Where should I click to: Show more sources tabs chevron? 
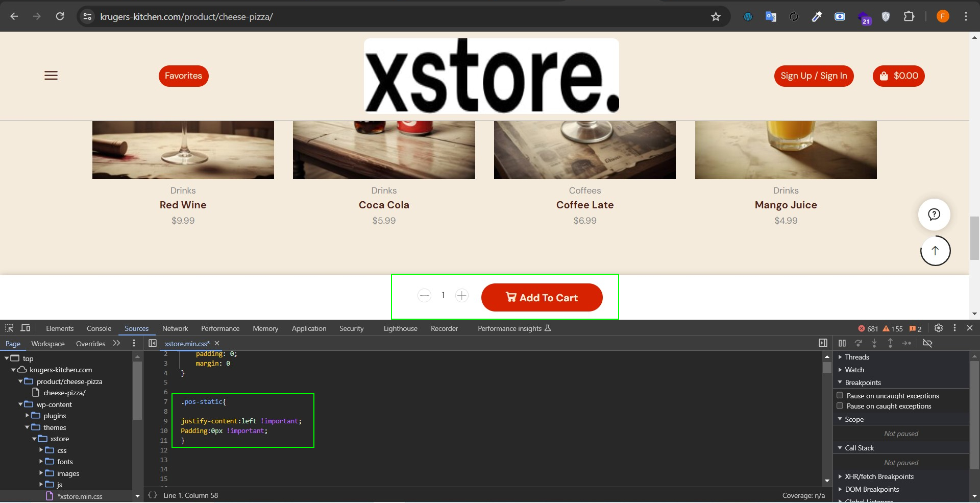(x=117, y=343)
